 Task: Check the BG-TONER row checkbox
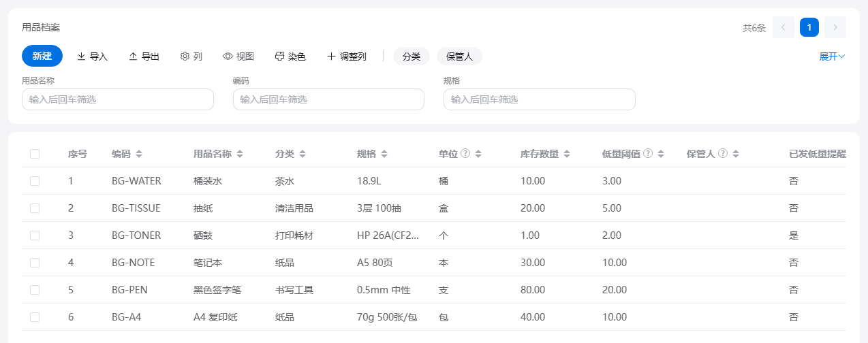[x=35, y=235]
